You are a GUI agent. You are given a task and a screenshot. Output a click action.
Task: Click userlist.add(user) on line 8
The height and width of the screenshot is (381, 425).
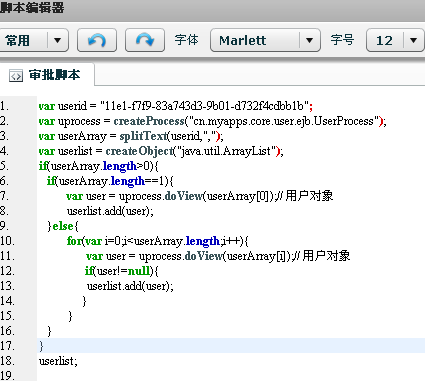point(110,211)
